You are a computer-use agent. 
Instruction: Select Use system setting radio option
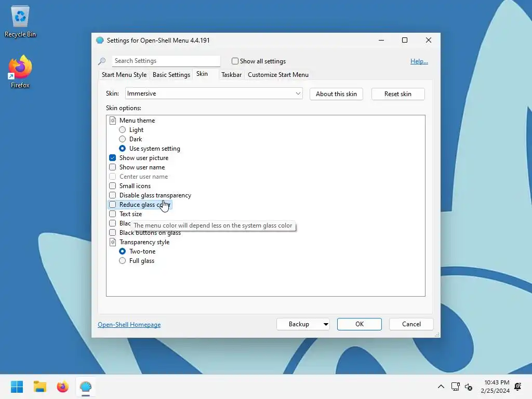point(122,148)
